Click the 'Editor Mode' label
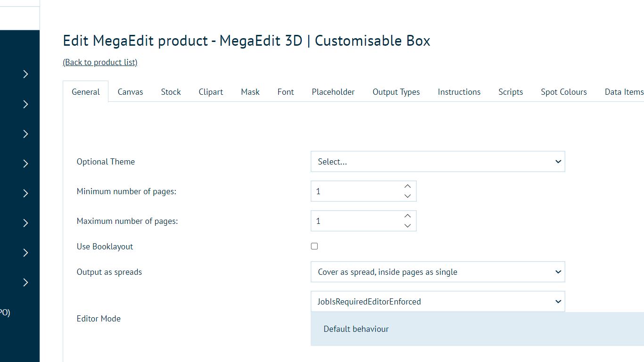 point(99,319)
